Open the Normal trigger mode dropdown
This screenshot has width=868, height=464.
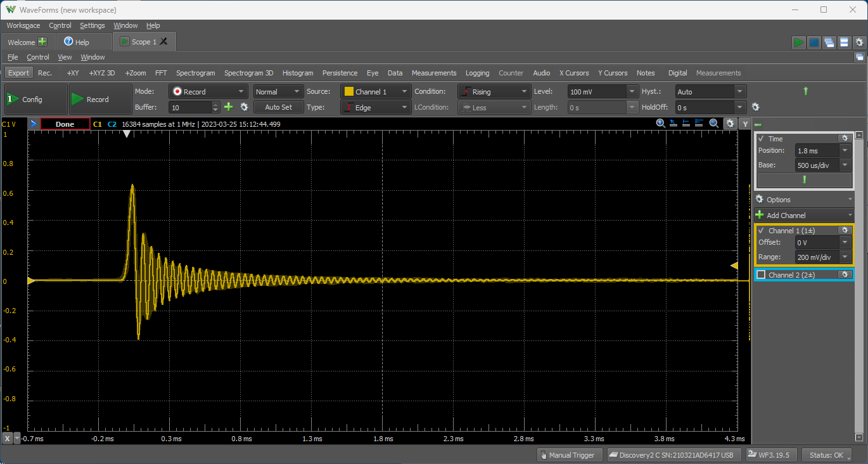[x=279, y=91]
